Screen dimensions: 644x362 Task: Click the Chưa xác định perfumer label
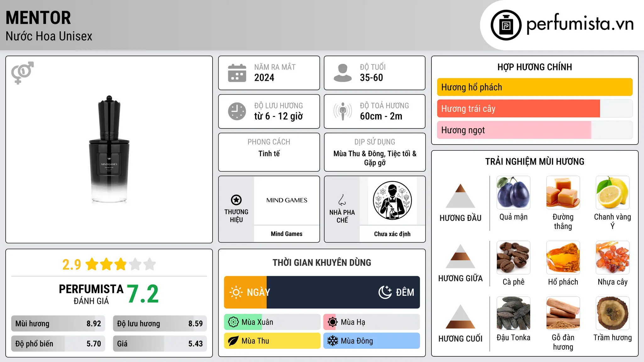392,234
